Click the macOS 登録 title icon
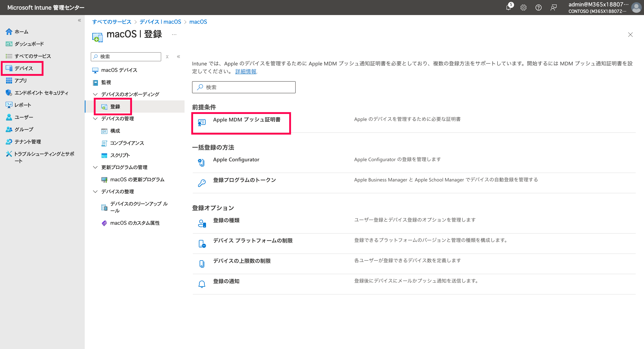Screen dimensions: 644x349 [97, 37]
